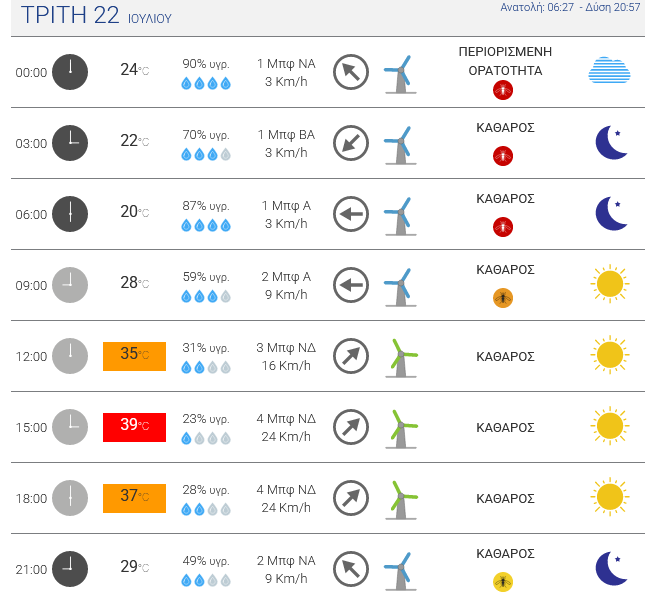The image size is (645, 600).
Task: Click the sunset 20:57 text
Action: point(614,8)
